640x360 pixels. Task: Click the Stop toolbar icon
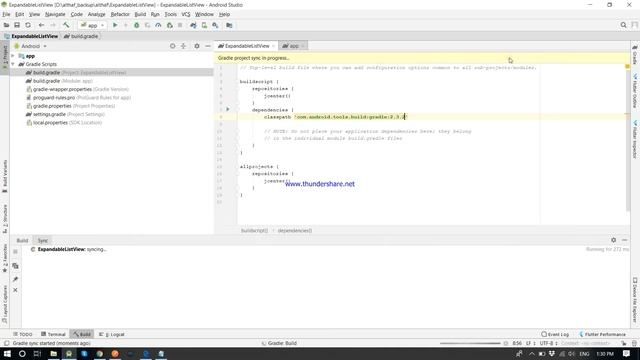(x=180, y=25)
